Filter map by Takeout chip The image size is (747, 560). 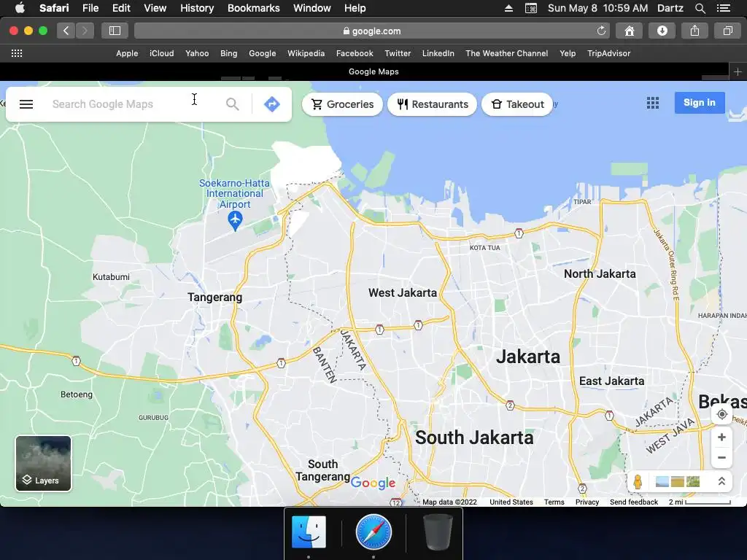tap(517, 104)
